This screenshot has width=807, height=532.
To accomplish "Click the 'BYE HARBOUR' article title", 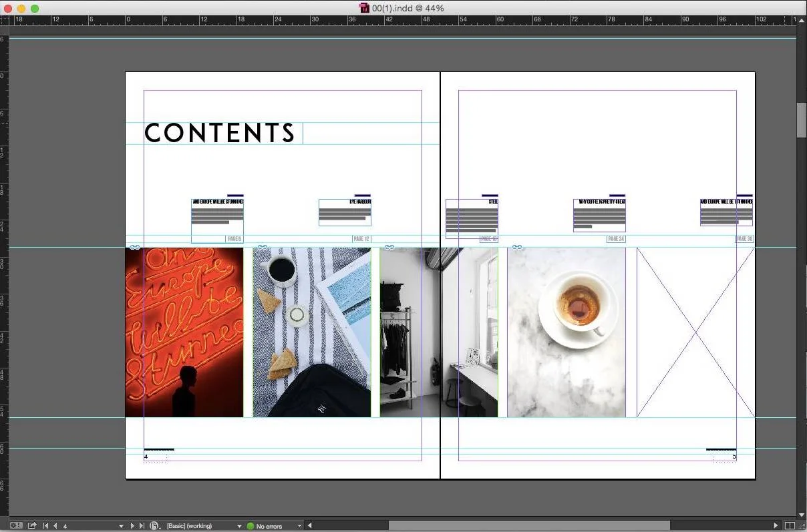I will coord(360,202).
